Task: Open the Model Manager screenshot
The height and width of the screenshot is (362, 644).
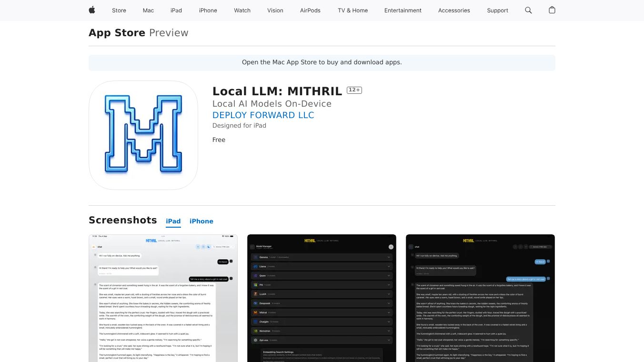Action: coord(322,298)
